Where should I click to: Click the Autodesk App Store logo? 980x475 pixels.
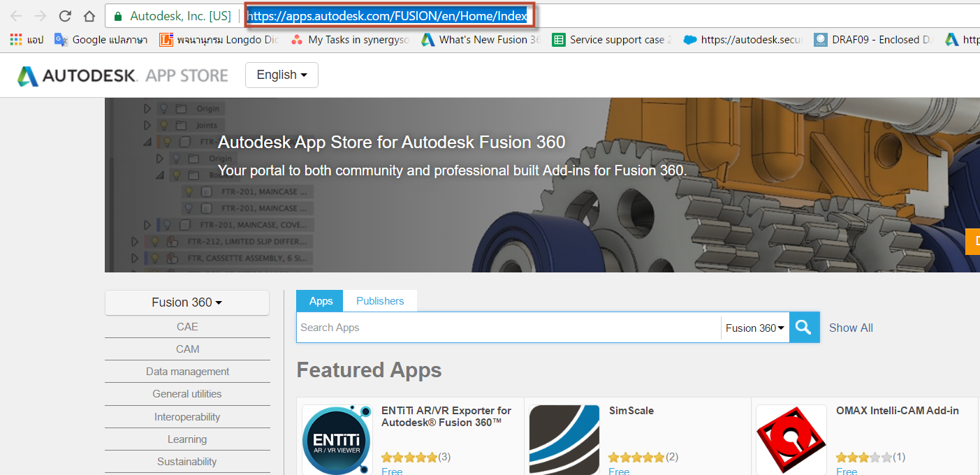[x=122, y=74]
